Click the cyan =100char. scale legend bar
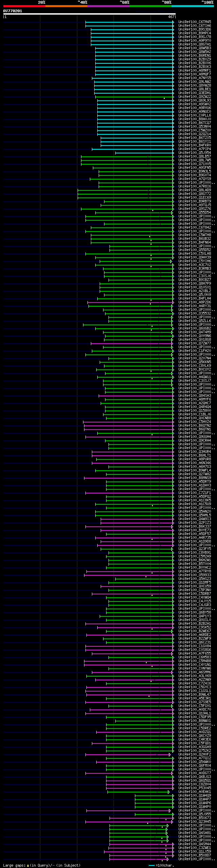 (x=152, y=865)
